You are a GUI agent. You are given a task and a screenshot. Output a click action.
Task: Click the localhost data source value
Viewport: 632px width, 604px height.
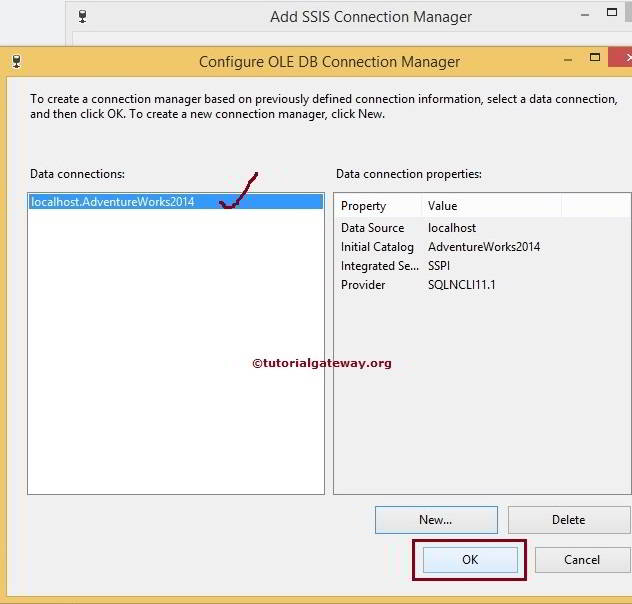pos(452,228)
